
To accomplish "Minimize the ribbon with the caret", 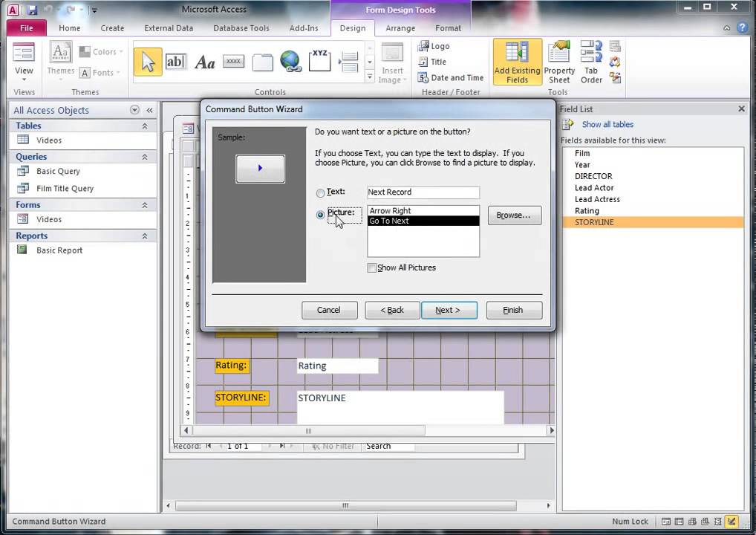I will 726,28.
